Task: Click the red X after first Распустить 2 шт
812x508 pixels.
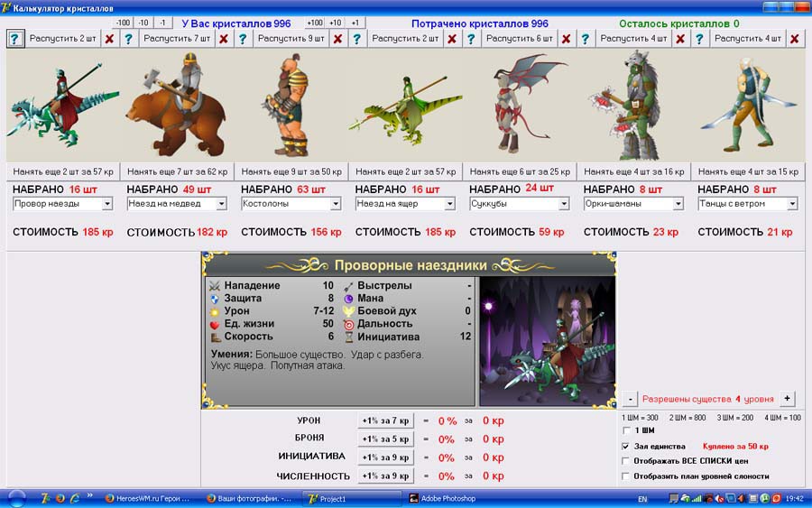Action: click(x=109, y=39)
